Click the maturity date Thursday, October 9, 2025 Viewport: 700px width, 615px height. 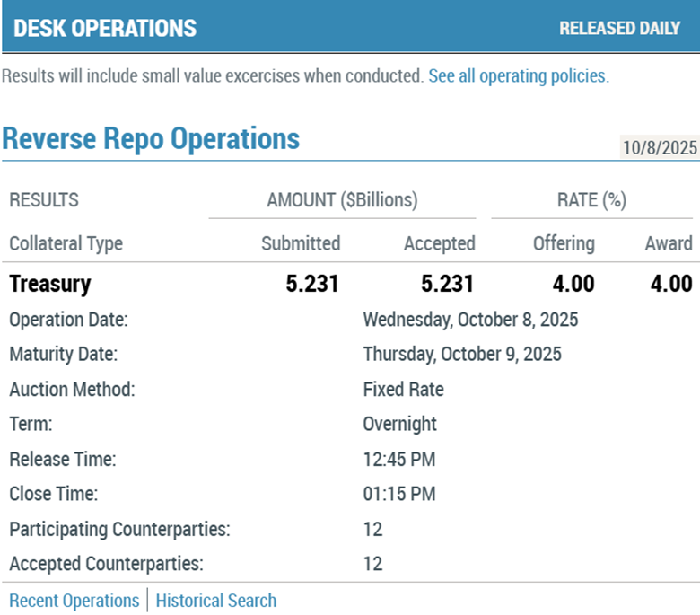pyautogui.click(x=462, y=354)
